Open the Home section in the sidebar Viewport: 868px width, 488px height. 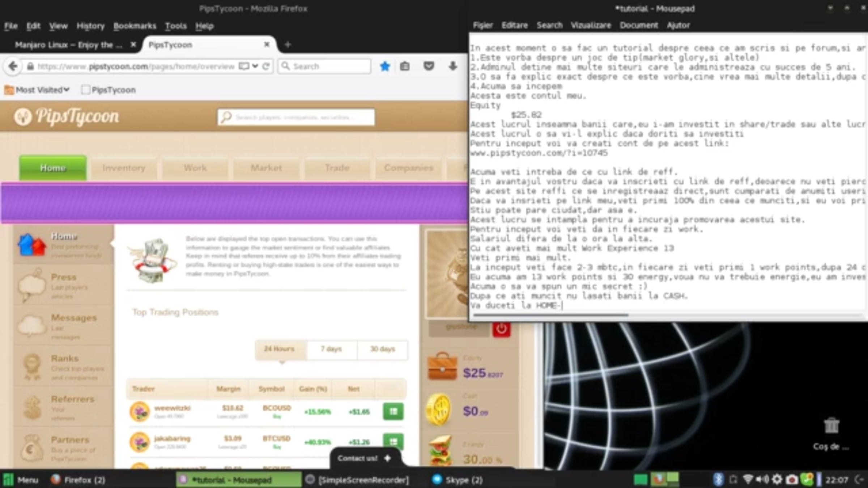click(64, 244)
